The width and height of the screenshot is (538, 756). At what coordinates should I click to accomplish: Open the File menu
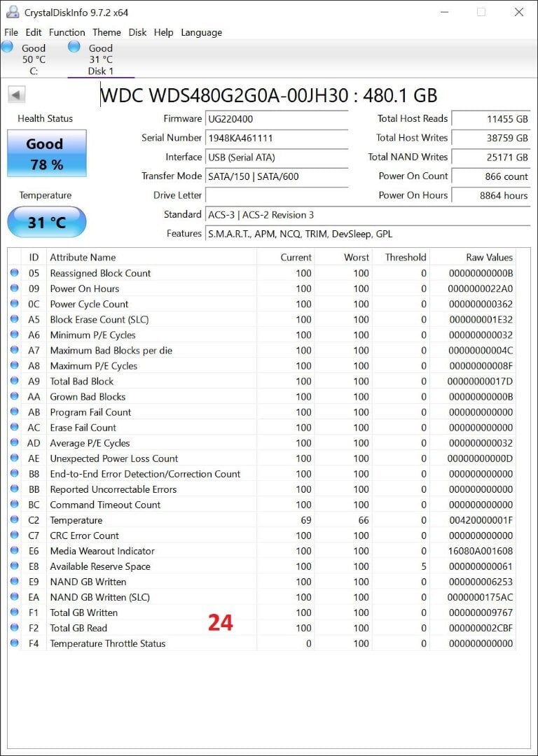(x=11, y=32)
